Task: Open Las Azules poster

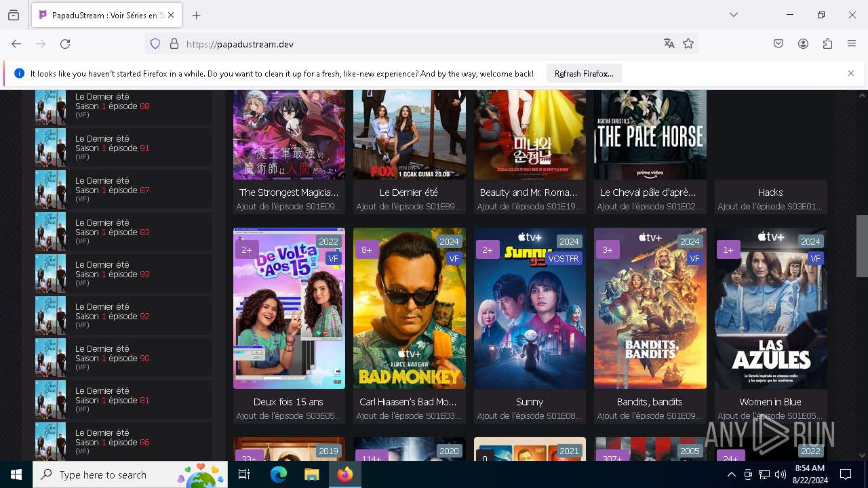Action: (x=770, y=308)
